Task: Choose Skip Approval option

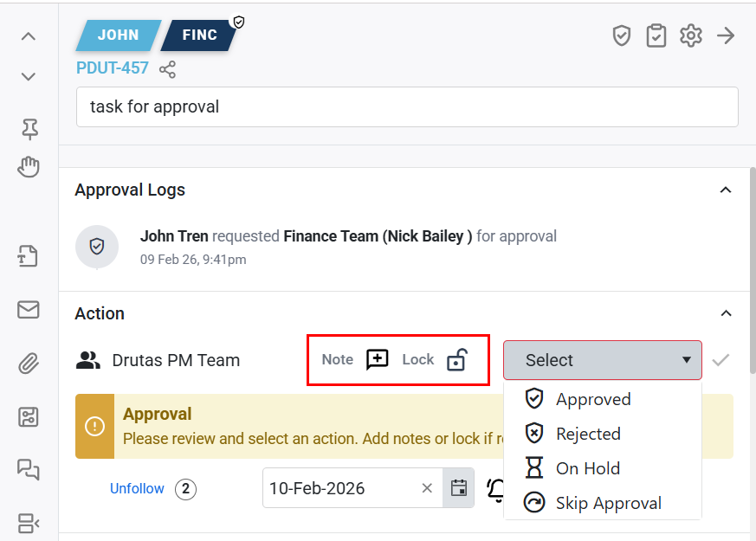Action: tap(608, 503)
